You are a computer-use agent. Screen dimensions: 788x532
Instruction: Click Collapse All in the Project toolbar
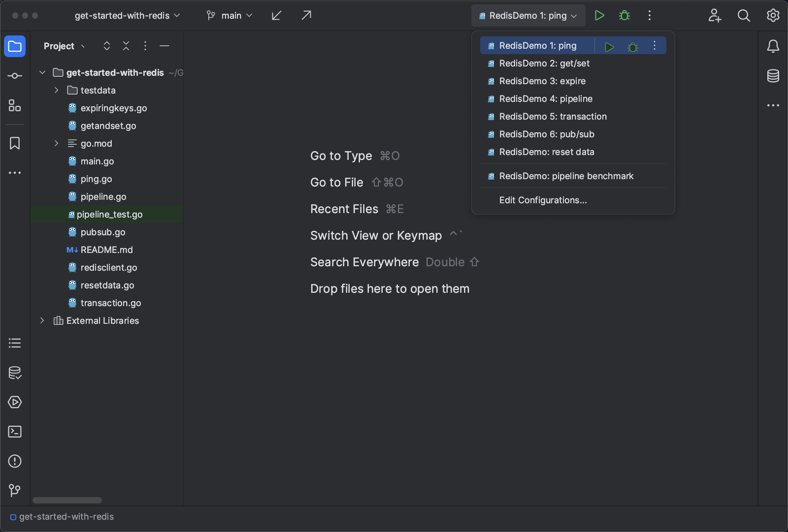click(126, 46)
